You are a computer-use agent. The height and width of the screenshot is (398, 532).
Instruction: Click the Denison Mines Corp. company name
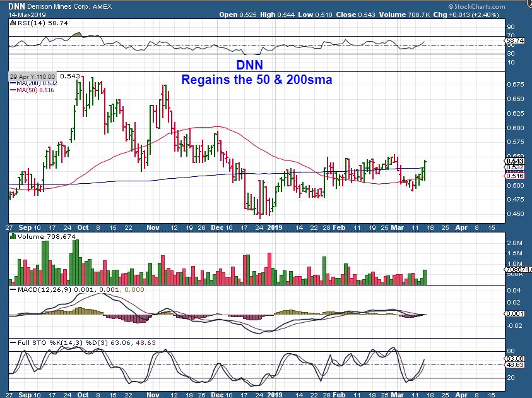pyautogui.click(x=61, y=6)
